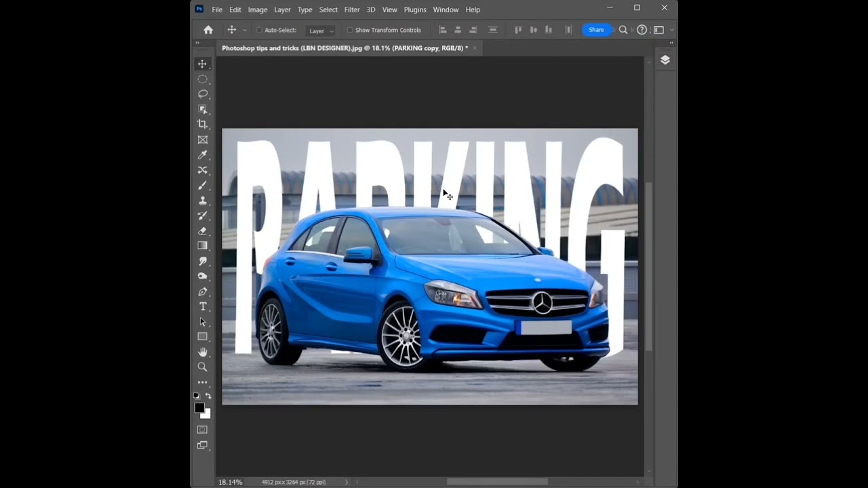This screenshot has height=488, width=868.
Task: Enable Show Transform Controls checkbox
Action: (350, 30)
